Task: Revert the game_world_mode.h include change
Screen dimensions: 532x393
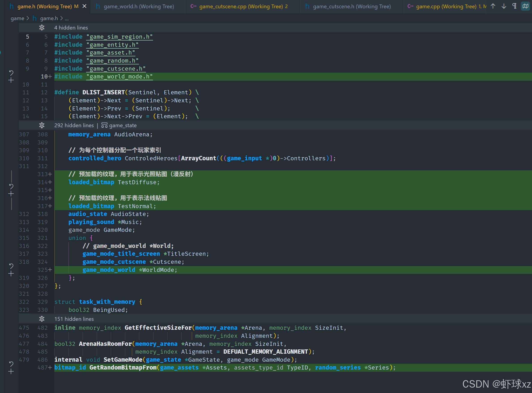Action: pos(11,72)
